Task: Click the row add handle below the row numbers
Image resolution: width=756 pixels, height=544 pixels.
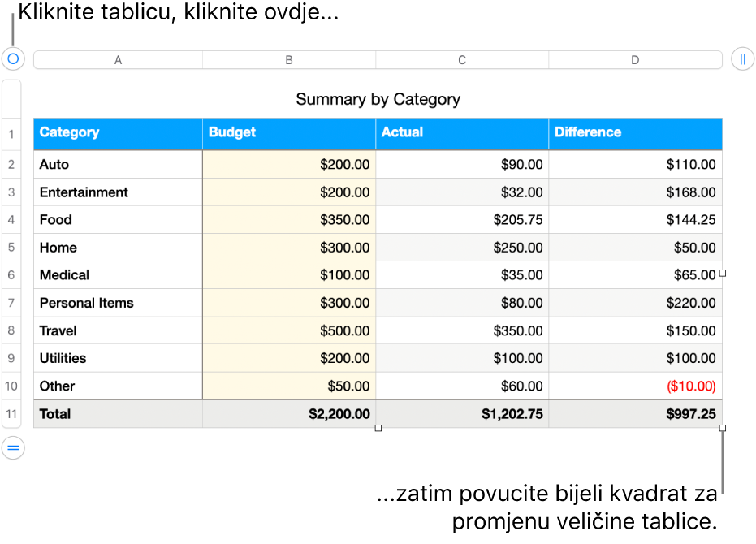Action: [x=12, y=447]
